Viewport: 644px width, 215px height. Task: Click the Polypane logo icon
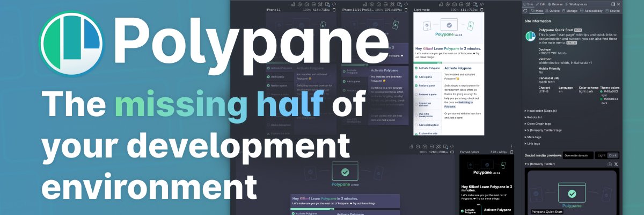pos(72,42)
